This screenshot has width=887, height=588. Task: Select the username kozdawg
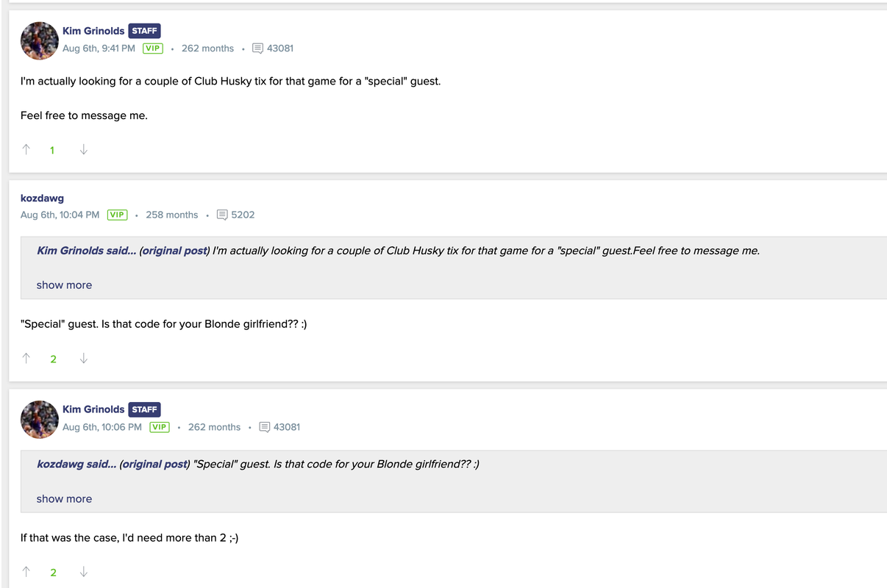point(42,198)
